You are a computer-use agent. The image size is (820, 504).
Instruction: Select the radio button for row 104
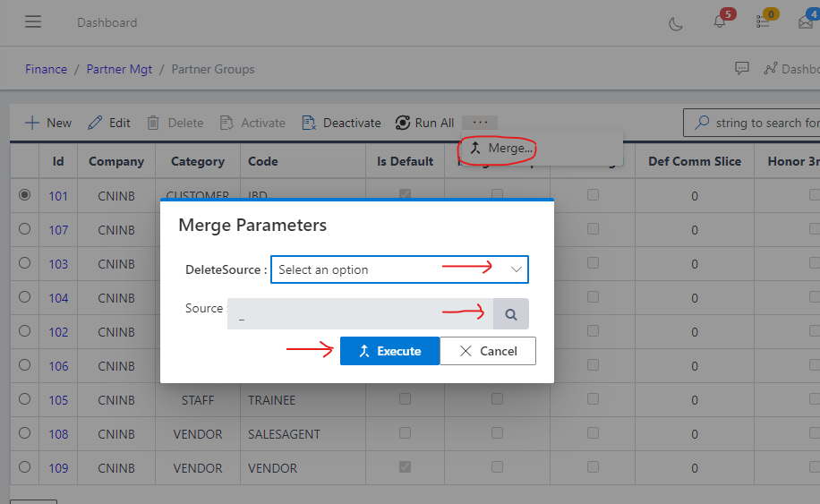(x=24, y=297)
